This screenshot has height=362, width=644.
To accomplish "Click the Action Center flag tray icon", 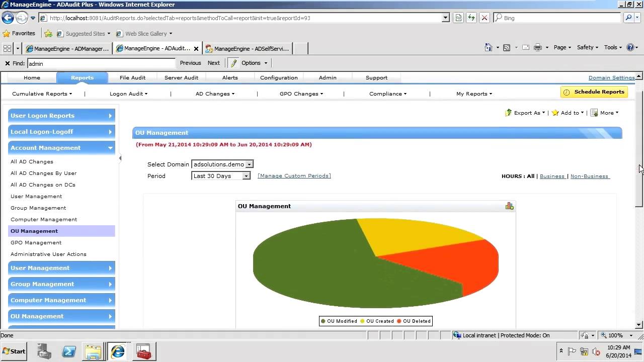I will [x=572, y=351].
